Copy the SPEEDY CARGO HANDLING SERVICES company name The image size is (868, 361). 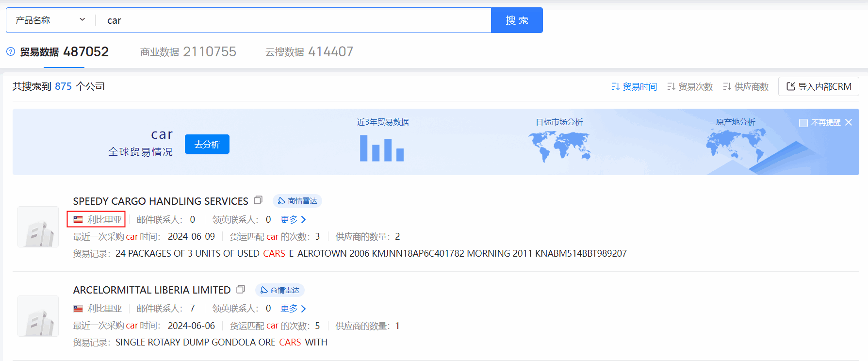(258, 200)
